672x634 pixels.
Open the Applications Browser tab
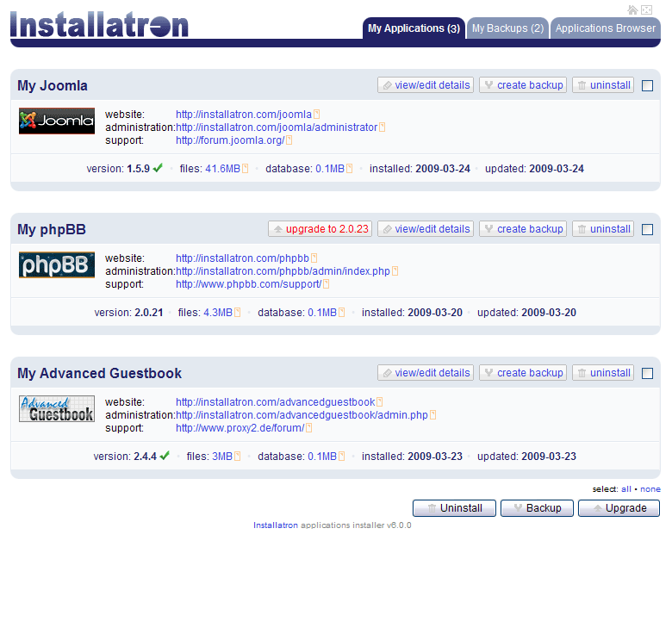(x=606, y=28)
